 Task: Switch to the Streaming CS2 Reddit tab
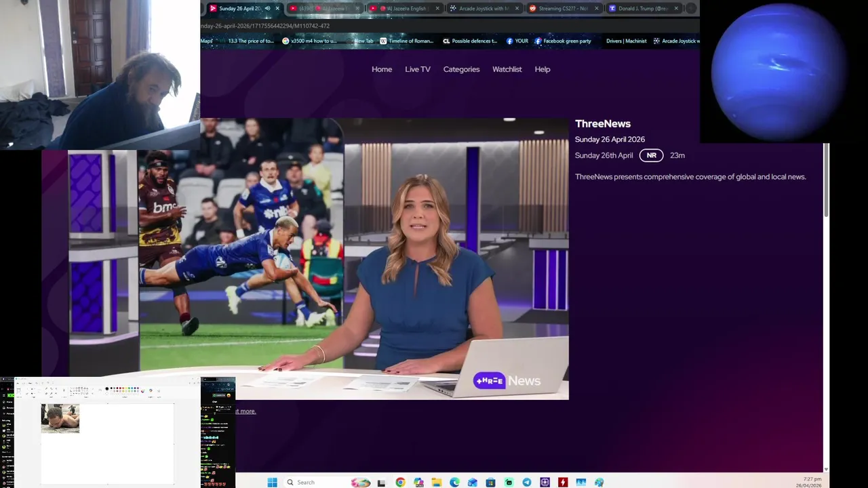[x=563, y=9]
